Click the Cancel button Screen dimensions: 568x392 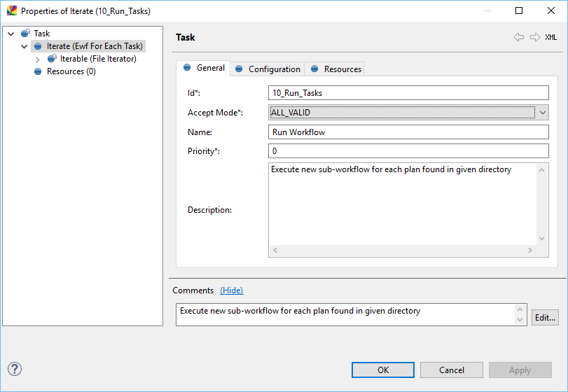(452, 370)
